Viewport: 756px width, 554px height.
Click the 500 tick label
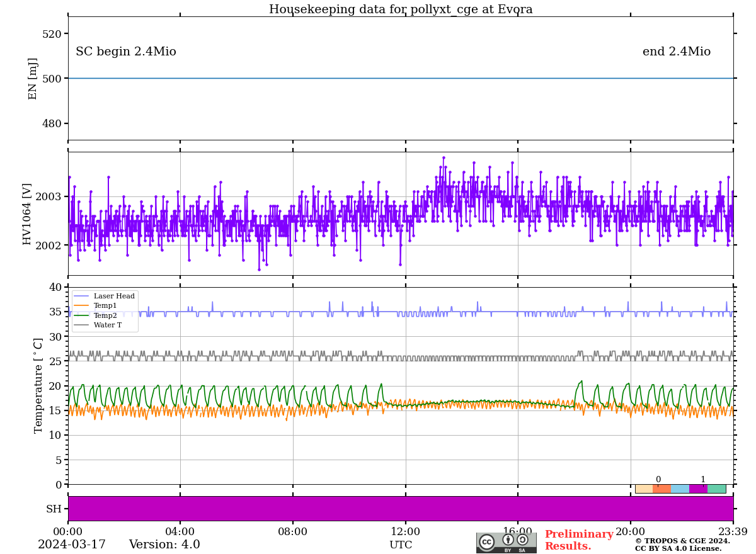(x=53, y=79)
